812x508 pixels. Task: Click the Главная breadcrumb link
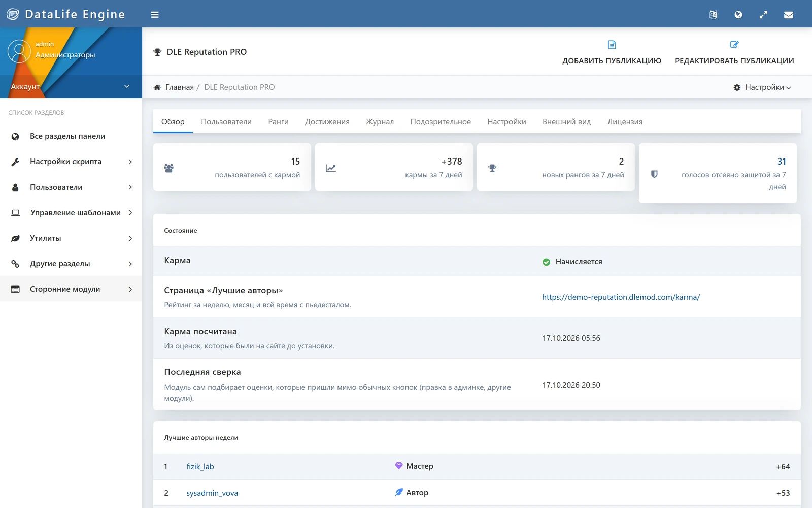coord(180,87)
